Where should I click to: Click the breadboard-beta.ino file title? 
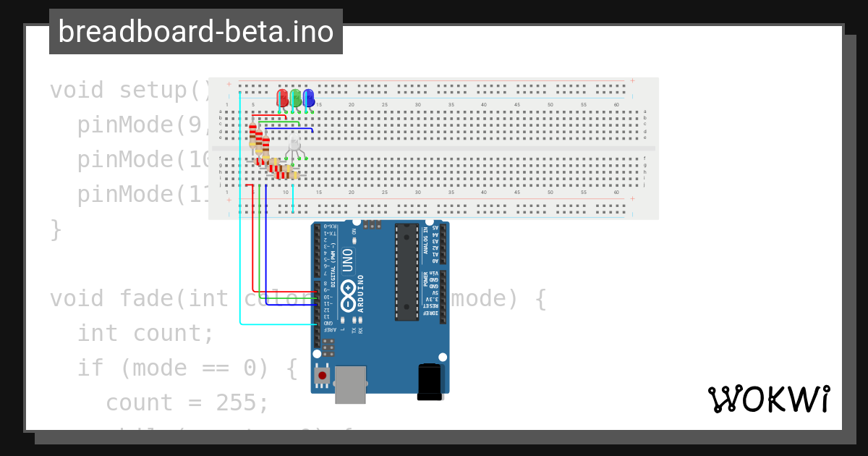(195, 32)
